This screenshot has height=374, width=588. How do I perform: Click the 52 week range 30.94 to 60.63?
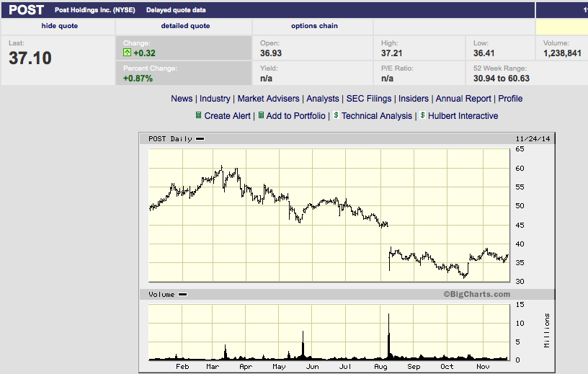(x=502, y=79)
